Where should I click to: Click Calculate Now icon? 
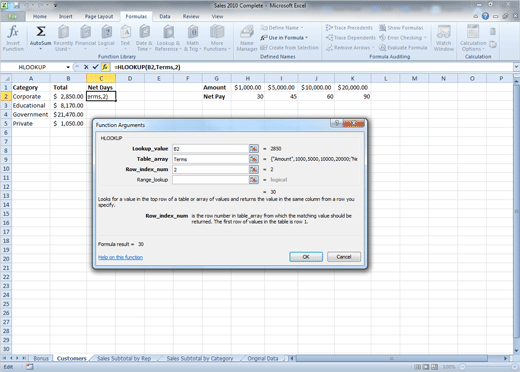pyautogui.click(x=493, y=32)
